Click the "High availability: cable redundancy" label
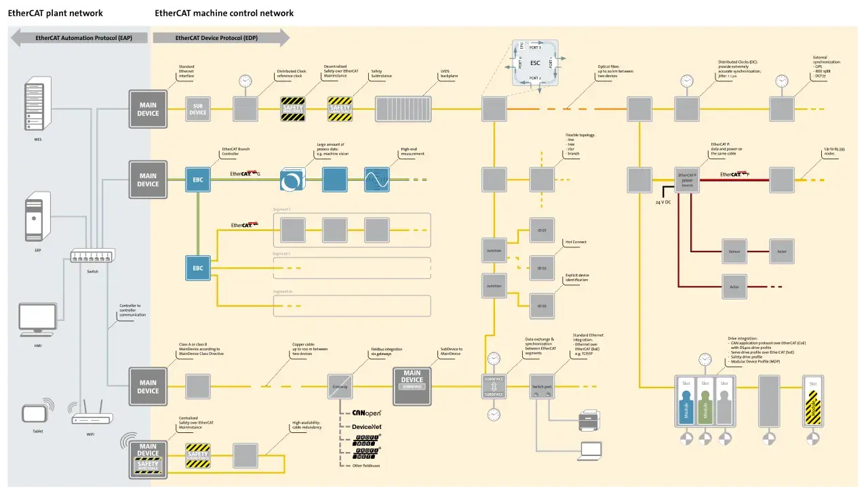This screenshot has width=868, height=496. [x=306, y=425]
